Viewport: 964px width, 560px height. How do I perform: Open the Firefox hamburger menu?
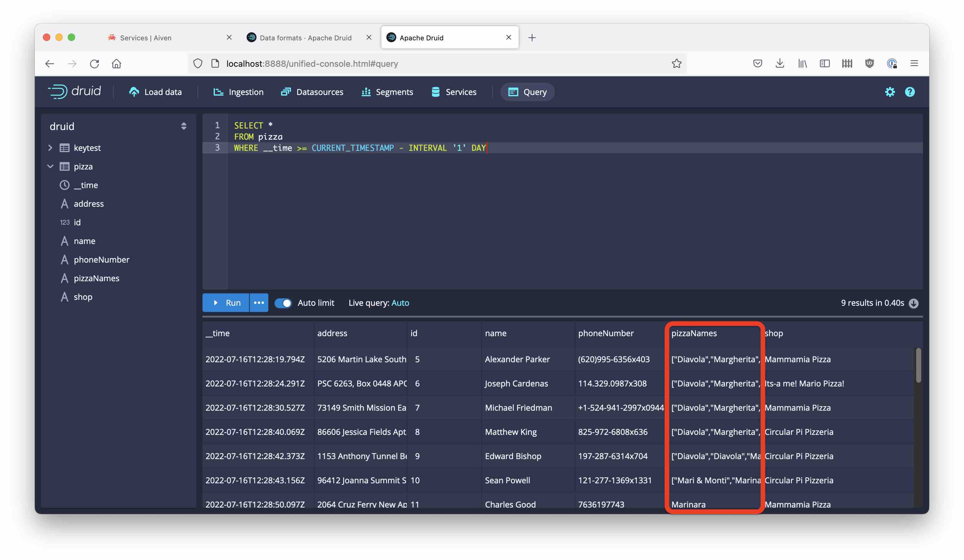pyautogui.click(x=914, y=63)
